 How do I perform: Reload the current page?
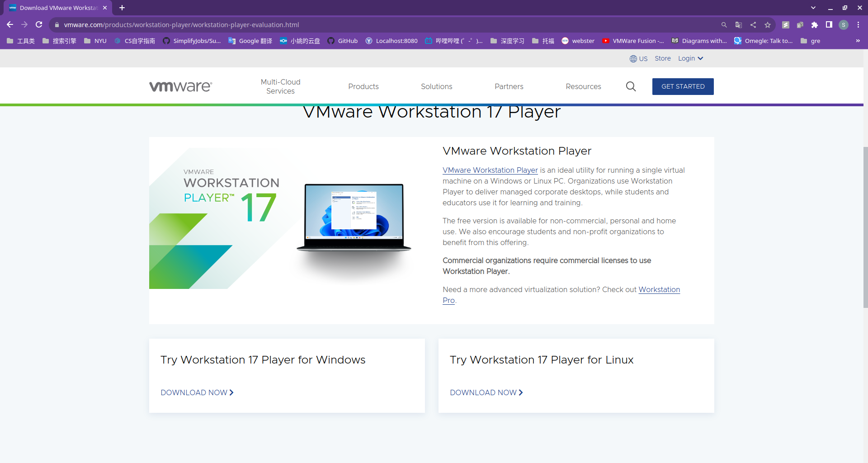point(39,25)
